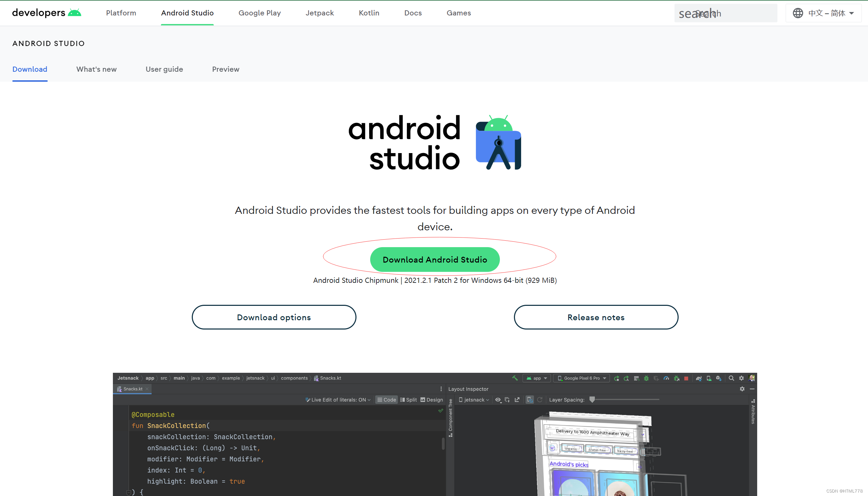The width and height of the screenshot is (868, 496).
Task: Open the SDK Manager icon
Action: pyautogui.click(x=719, y=378)
